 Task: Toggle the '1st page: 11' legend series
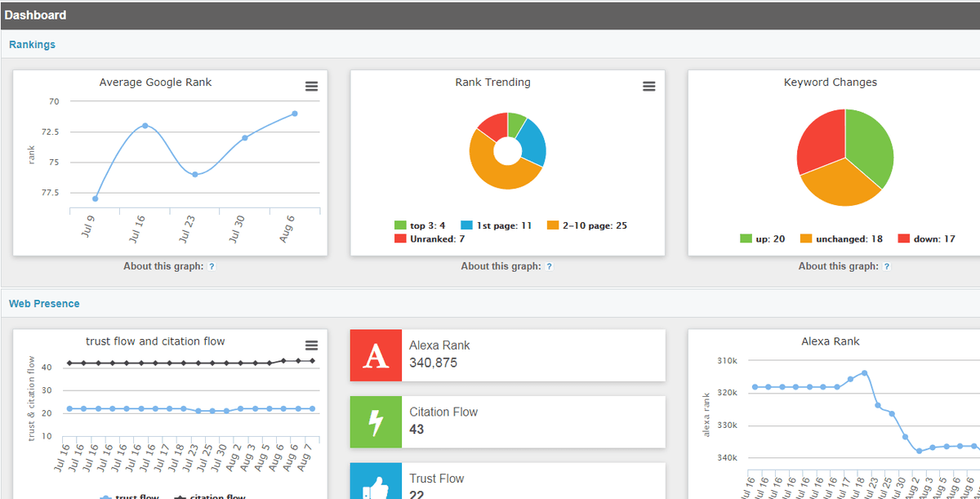(x=497, y=225)
